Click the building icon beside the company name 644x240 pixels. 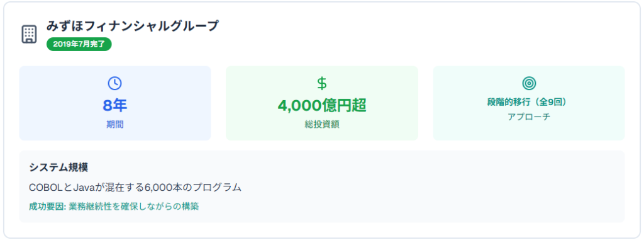tap(29, 35)
